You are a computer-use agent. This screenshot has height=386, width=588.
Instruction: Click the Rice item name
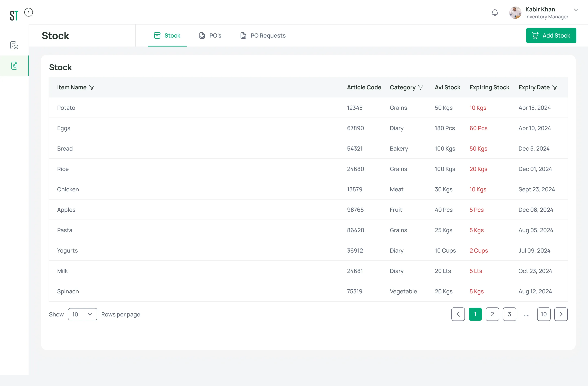click(63, 169)
